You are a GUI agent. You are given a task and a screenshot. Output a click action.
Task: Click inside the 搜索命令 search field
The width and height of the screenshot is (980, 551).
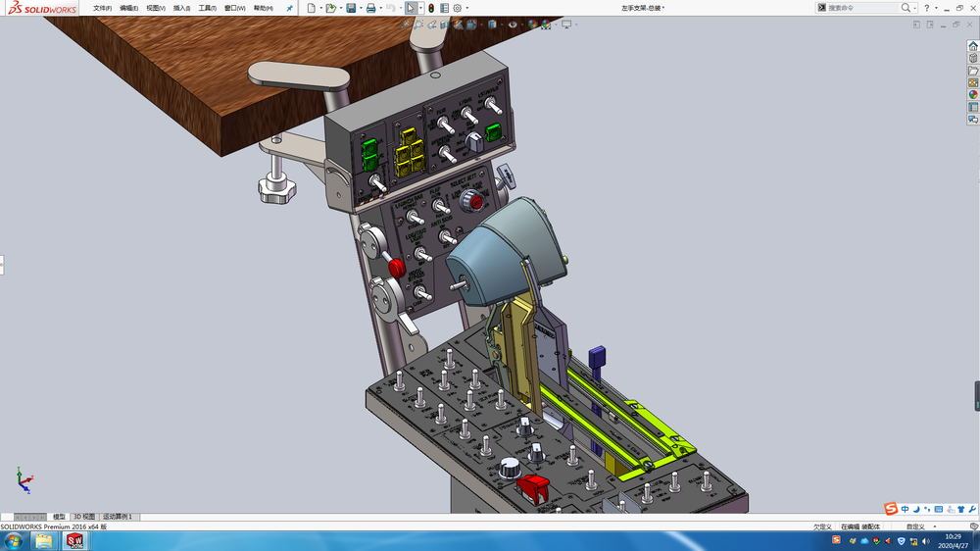tap(862, 8)
